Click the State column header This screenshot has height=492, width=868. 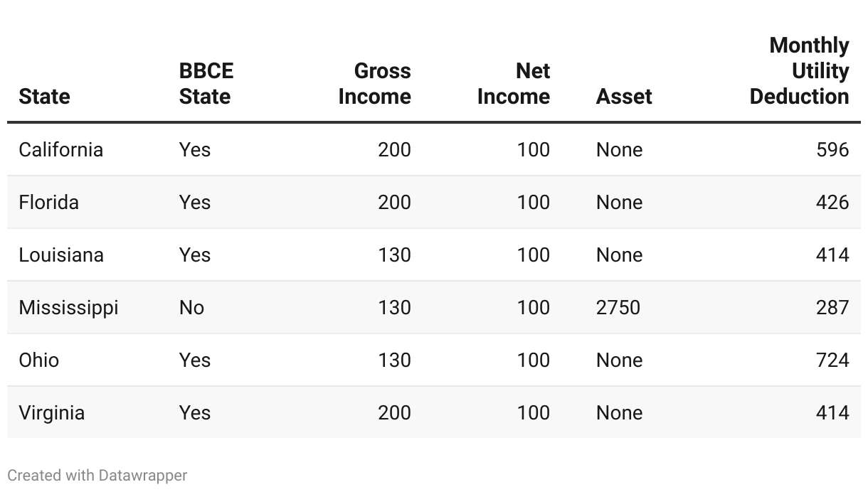point(44,97)
